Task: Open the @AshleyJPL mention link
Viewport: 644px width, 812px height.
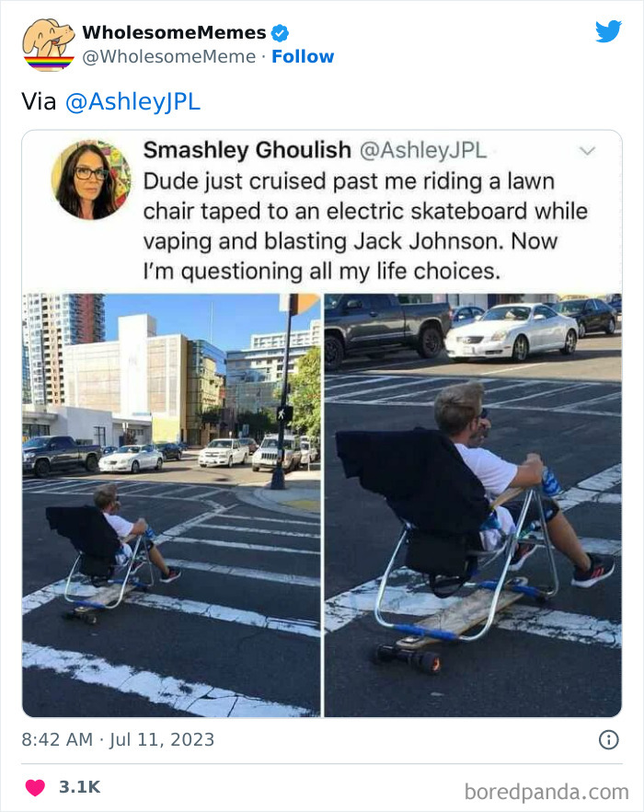Action: [133, 102]
